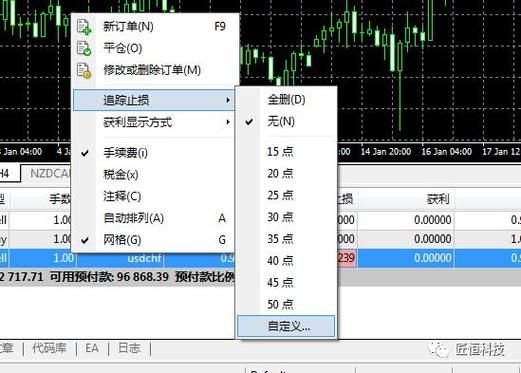Enable the 注释(C) column option
This screenshot has height=373, width=521.
click(154, 196)
